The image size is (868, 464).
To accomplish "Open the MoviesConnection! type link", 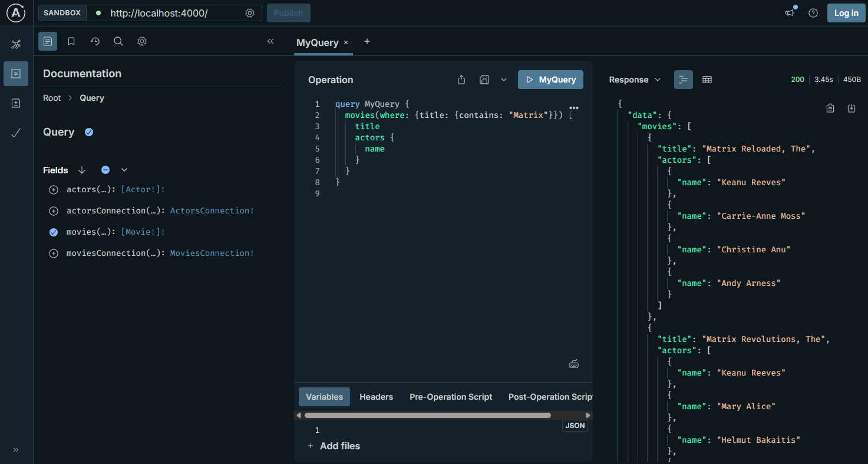I will 212,253.
